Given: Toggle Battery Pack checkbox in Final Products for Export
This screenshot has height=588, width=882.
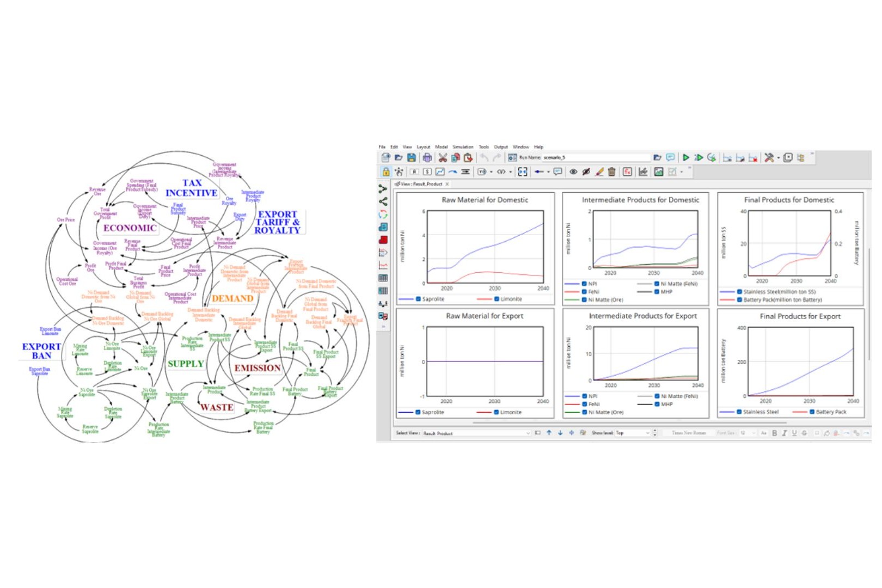Looking at the screenshot, I should pyautogui.click(x=812, y=412).
